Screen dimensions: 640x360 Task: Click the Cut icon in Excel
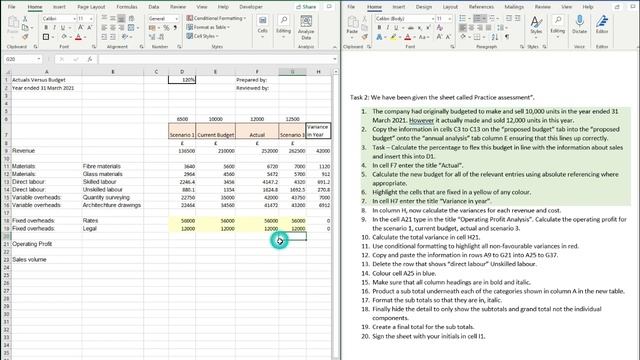click(25, 19)
